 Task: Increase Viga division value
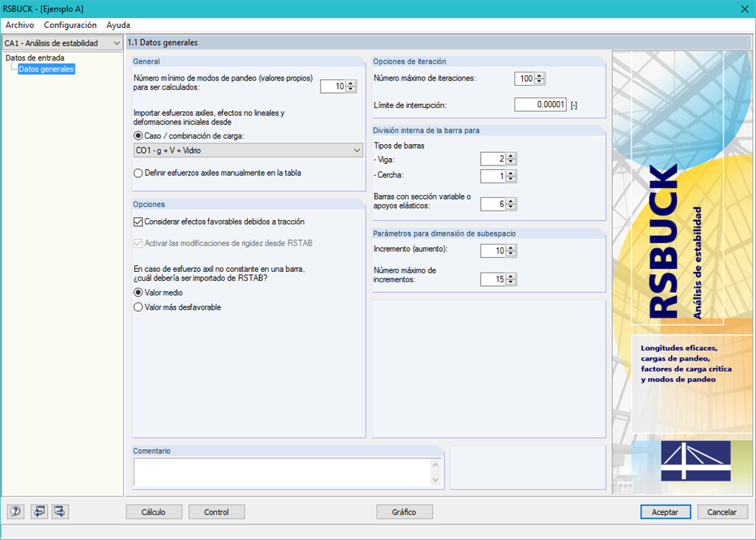[x=511, y=156]
